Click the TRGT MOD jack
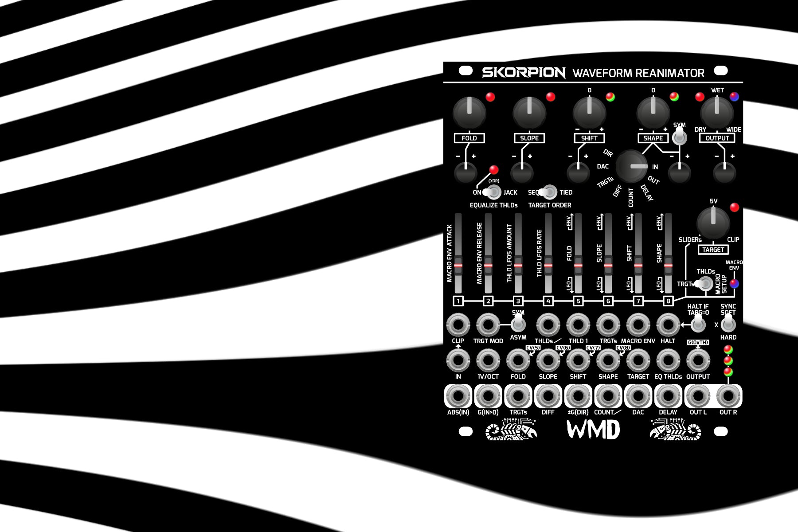Screen dimensions: 798x532 (x=488, y=325)
